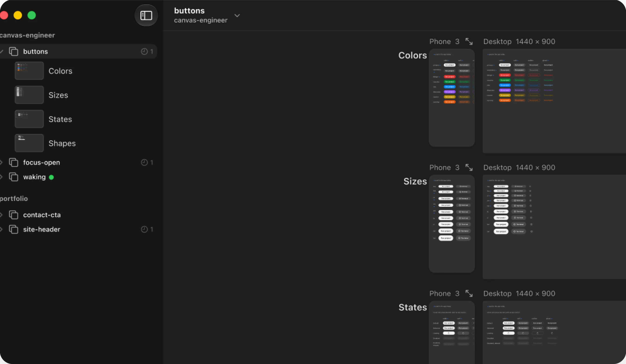The image size is (626, 364).
Task: Click the portfolio group heading in sidebar
Action: point(14,199)
